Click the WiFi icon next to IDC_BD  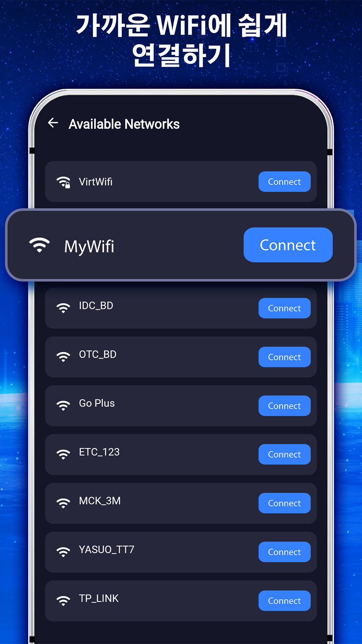click(x=63, y=308)
